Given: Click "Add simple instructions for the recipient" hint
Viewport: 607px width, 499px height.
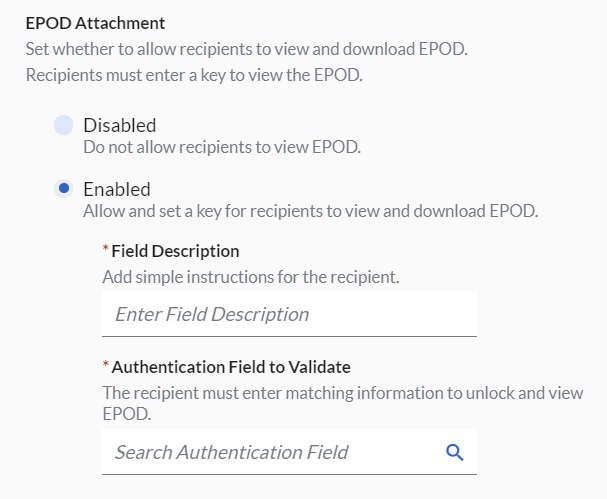Looking at the screenshot, I should (252, 275).
